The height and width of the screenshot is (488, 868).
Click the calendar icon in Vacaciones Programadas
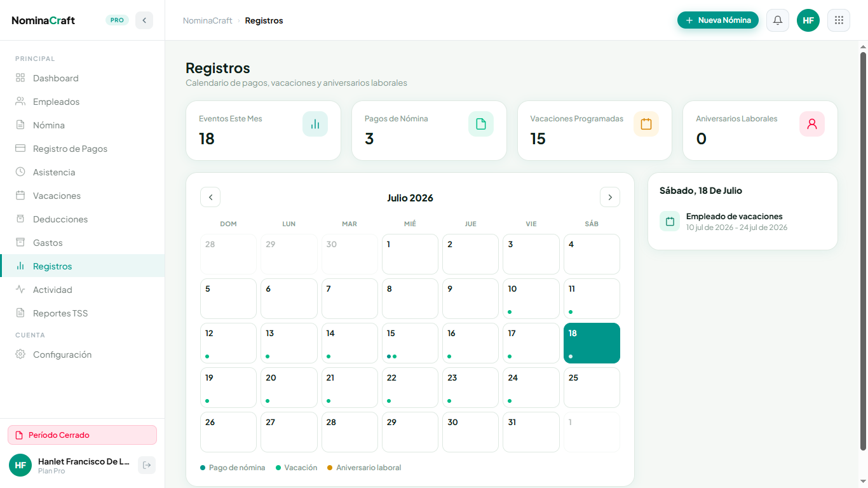(x=646, y=124)
